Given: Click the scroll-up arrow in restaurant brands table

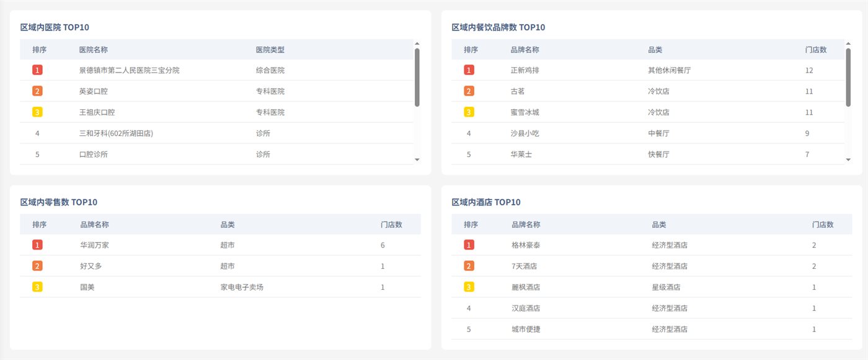Looking at the screenshot, I should [x=848, y=43].
